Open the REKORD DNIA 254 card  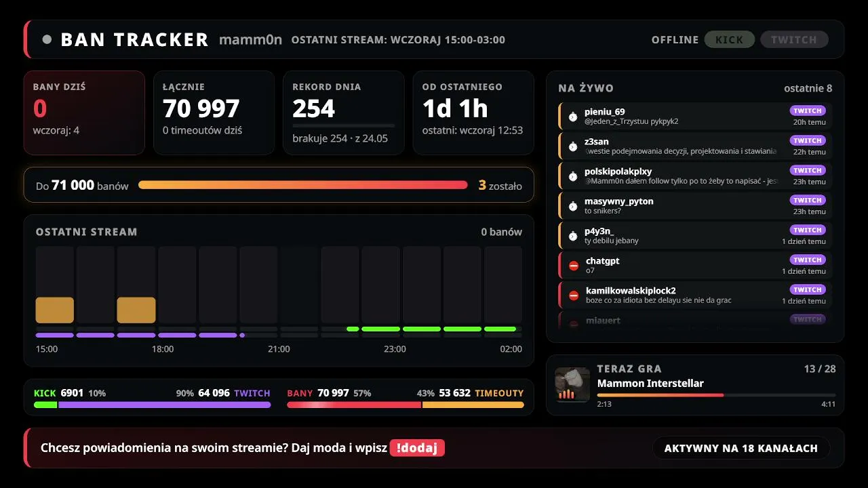(344, 113)
